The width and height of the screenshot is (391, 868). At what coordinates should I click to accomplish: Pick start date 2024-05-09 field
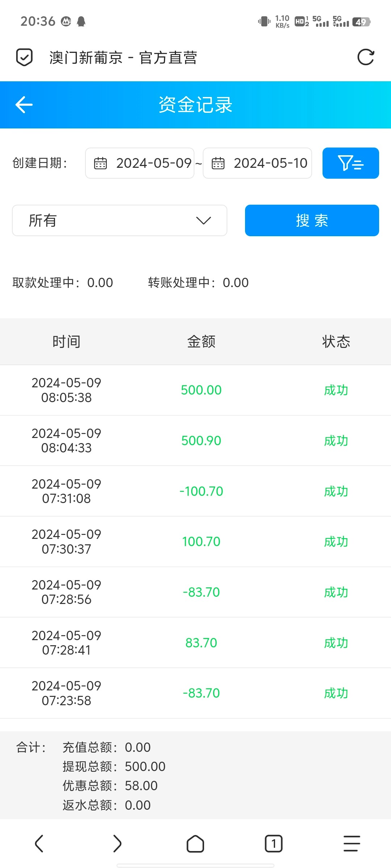click(x=154, y=163)
